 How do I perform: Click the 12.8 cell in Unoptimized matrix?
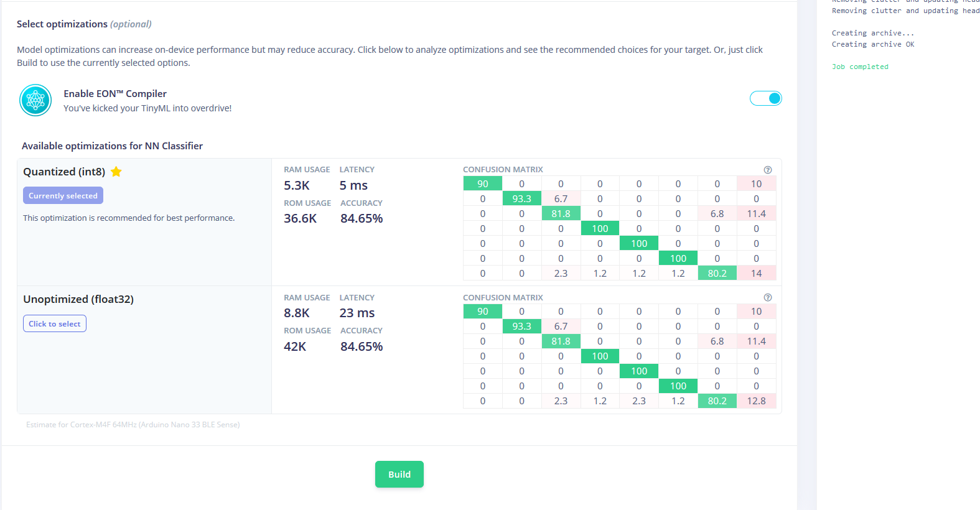pos(756,401)
